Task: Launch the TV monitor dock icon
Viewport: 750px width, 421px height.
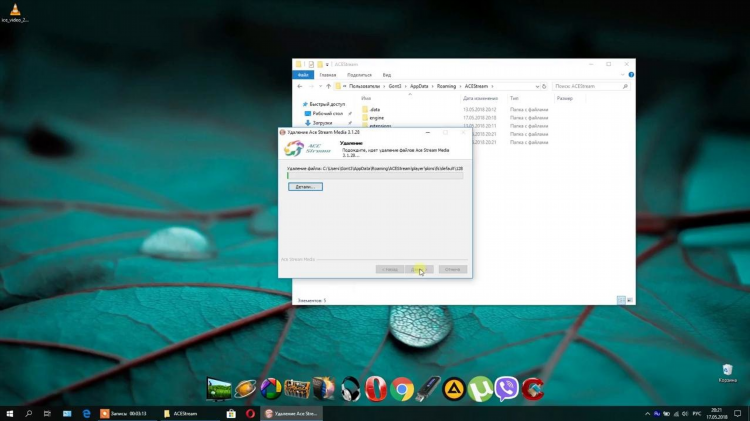Action: [219, 388]
